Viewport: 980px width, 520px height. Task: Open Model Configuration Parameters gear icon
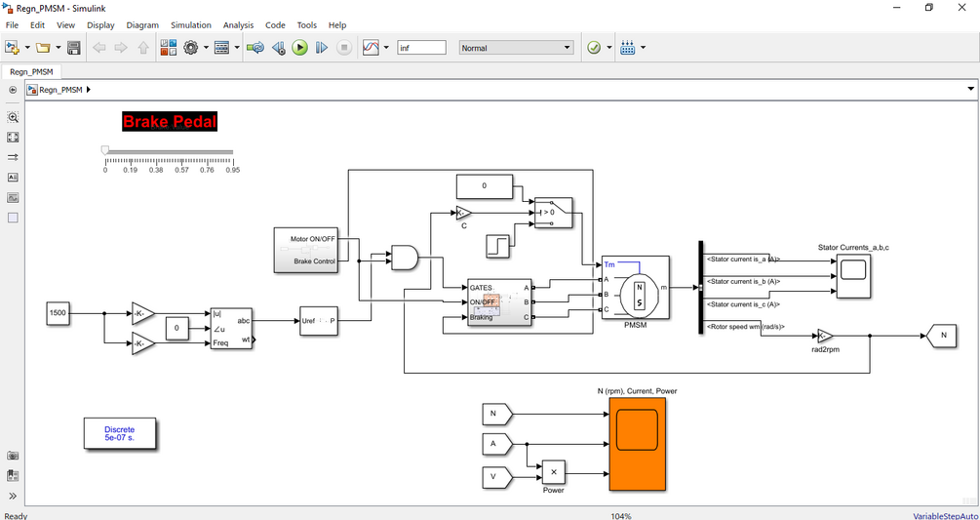click(190, 48)
